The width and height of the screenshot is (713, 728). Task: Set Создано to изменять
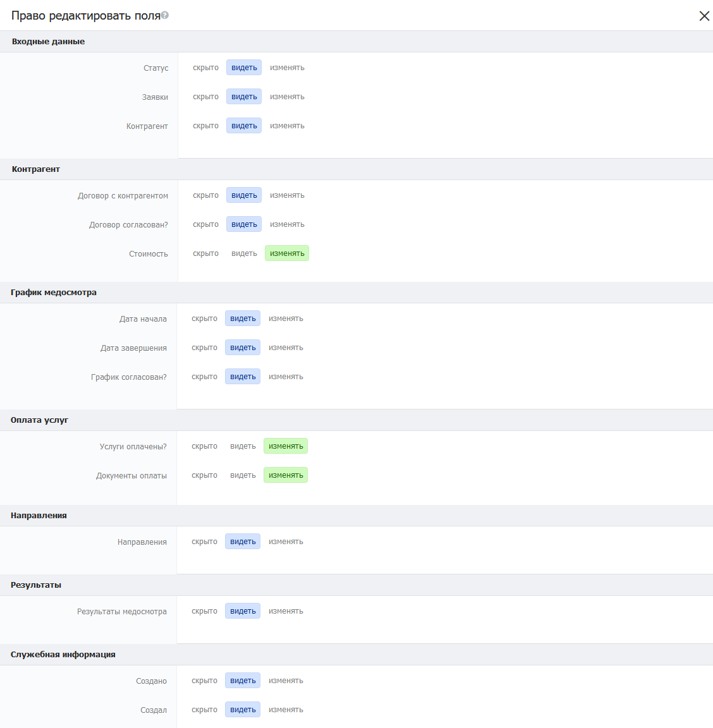coord(286,681)
